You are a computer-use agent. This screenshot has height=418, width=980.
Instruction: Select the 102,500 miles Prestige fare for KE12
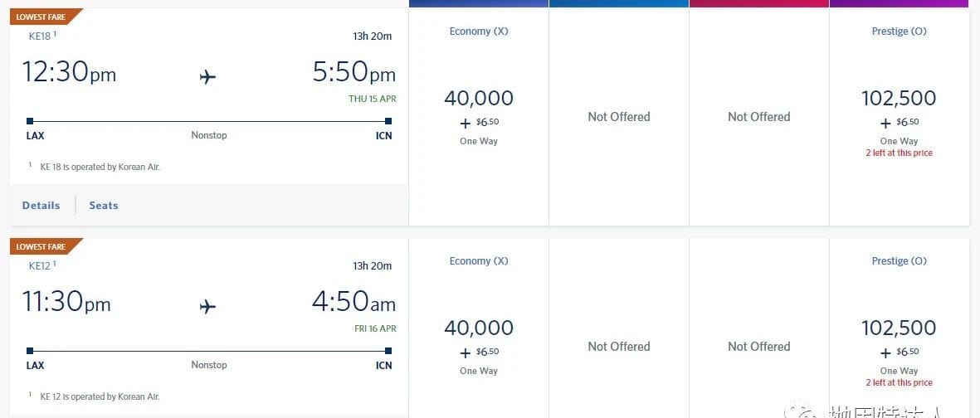(899, 328)
